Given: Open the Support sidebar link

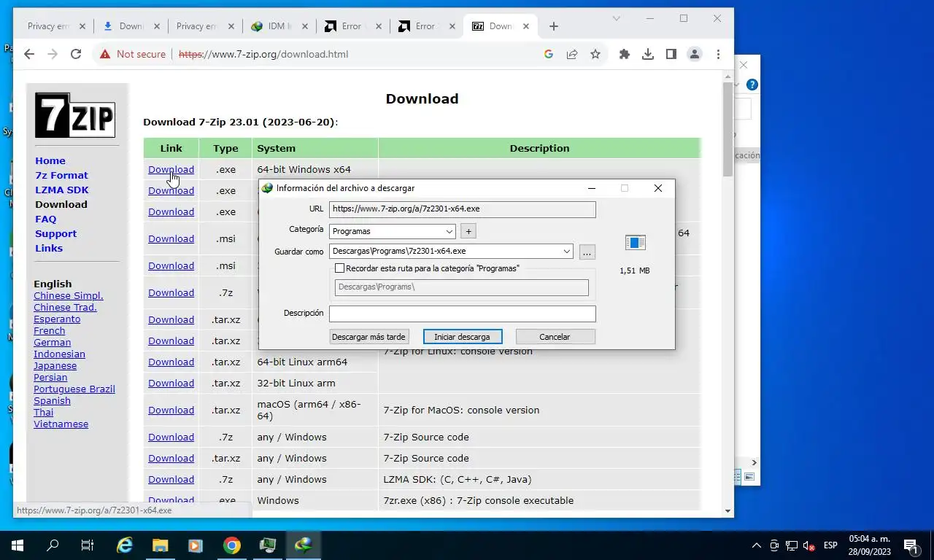Looking at the screenshot, I should [x=55, y=233].
